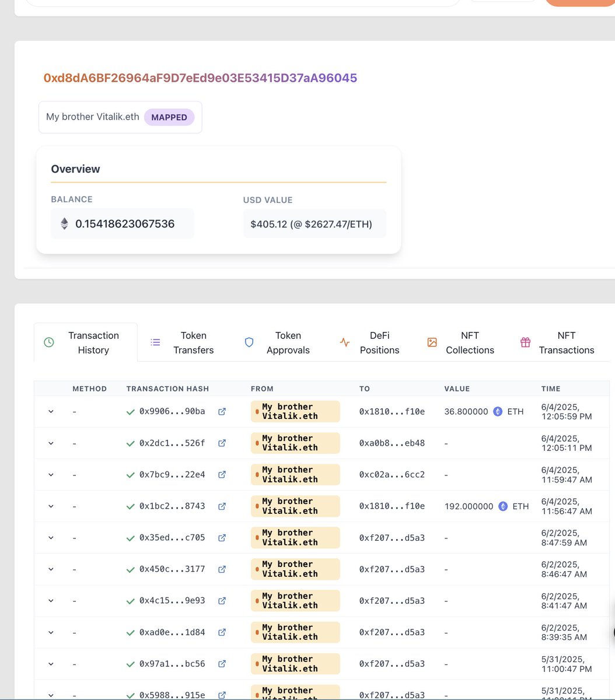
Task: Click the time 5/31/2025, 11:00:47 PM
Action: [567, 664]
